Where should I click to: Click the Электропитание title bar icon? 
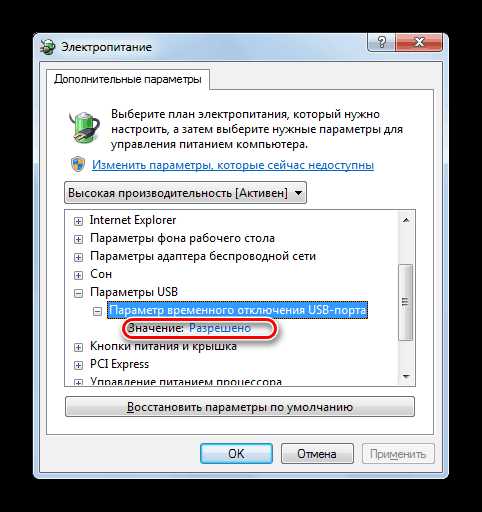click(47, 47)
